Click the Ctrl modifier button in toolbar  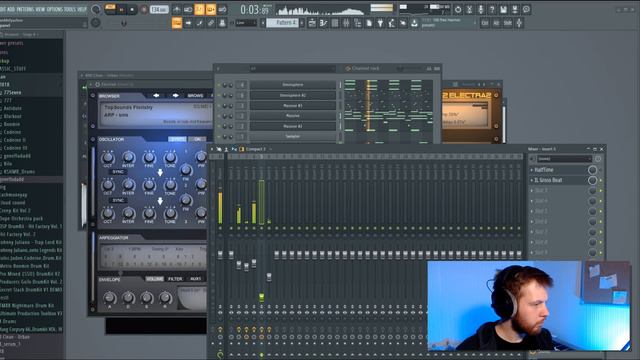(485, 23)
